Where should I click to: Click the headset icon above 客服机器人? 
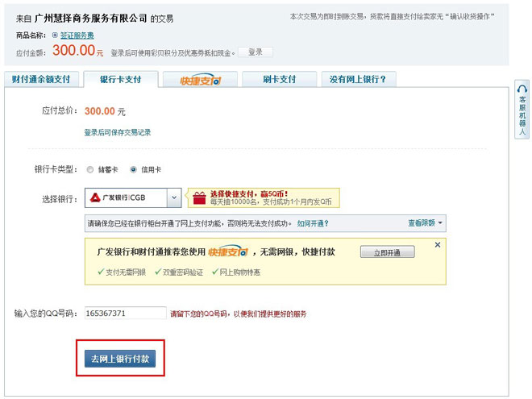[522, 89]
